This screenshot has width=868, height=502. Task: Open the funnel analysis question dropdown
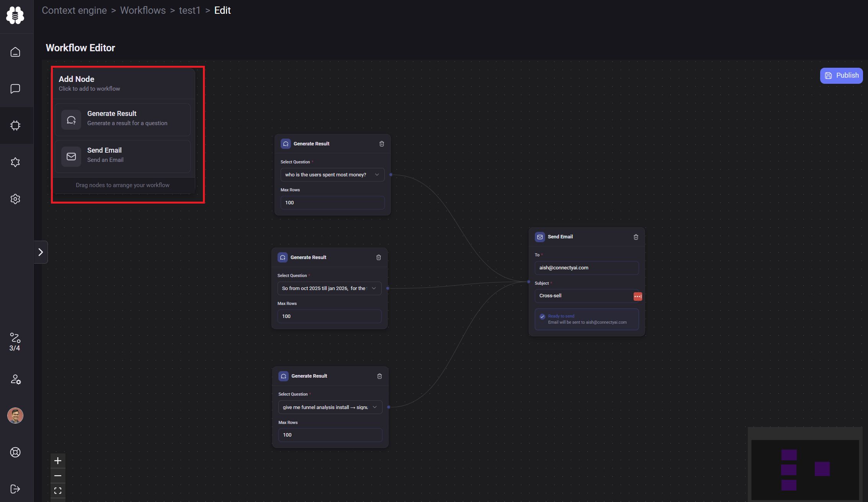click(x=330, y=407)
